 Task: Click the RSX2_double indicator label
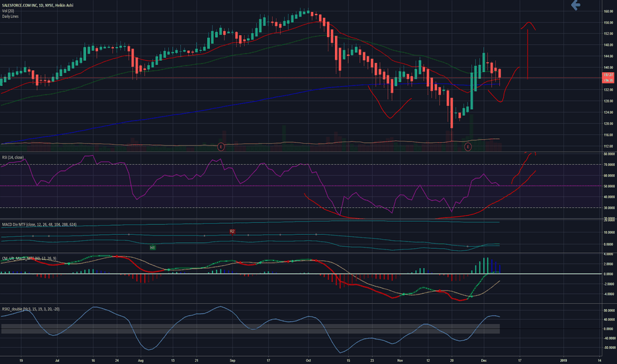[x=30, y=309]
